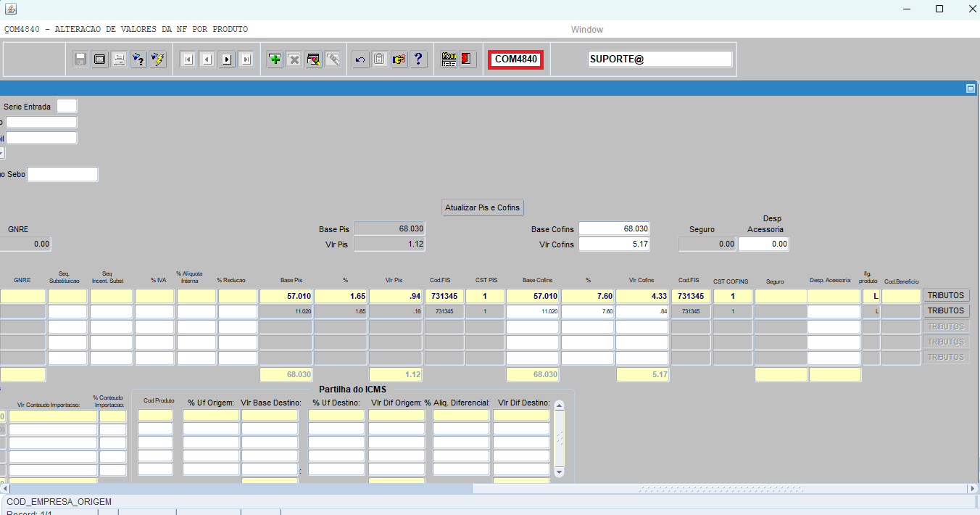Click the printer icon in toolbar
Image resolution: width=980 pixels, height=515 pixels.
tap(119, 59)
